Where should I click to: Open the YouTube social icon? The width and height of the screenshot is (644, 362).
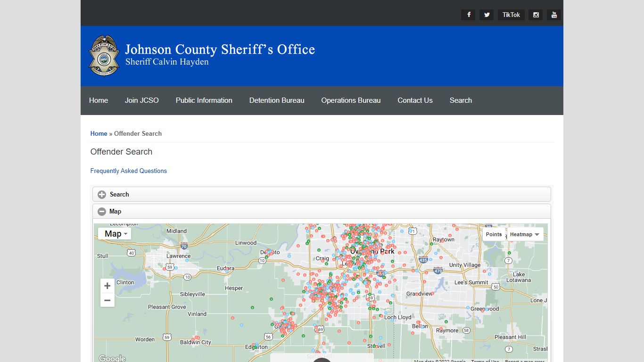(x=554, y=15)
